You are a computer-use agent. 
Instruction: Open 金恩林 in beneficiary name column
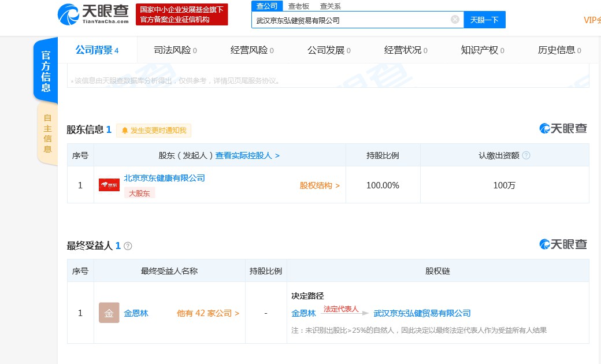pyautogui.click(x=136, y=313)
